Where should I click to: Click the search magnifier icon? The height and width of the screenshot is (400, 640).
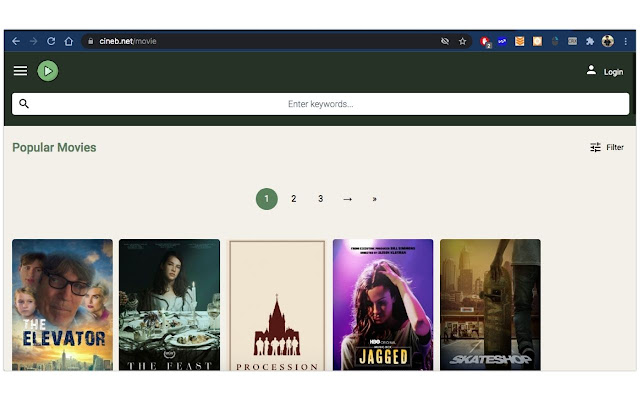point(24,104)
